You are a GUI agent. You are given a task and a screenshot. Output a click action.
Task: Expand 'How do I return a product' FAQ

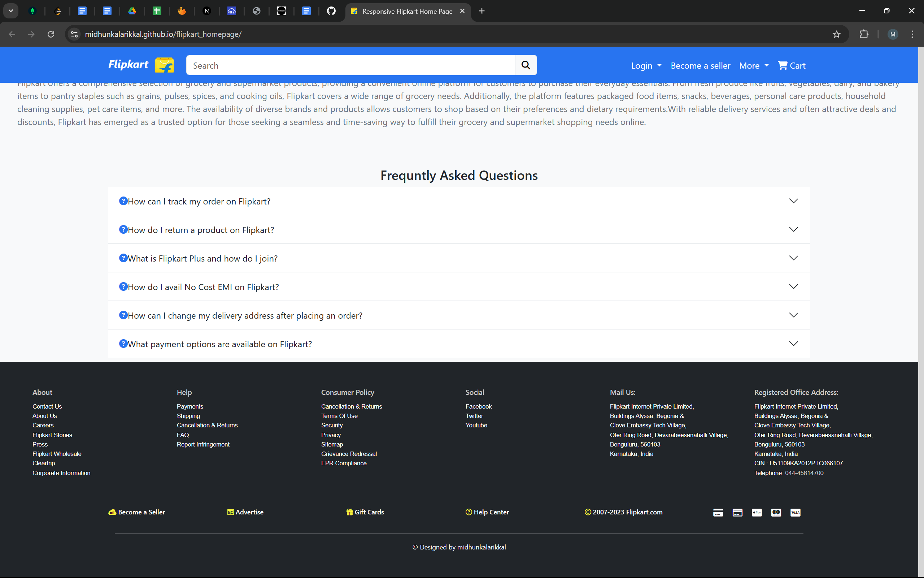(x=459, y=230)
